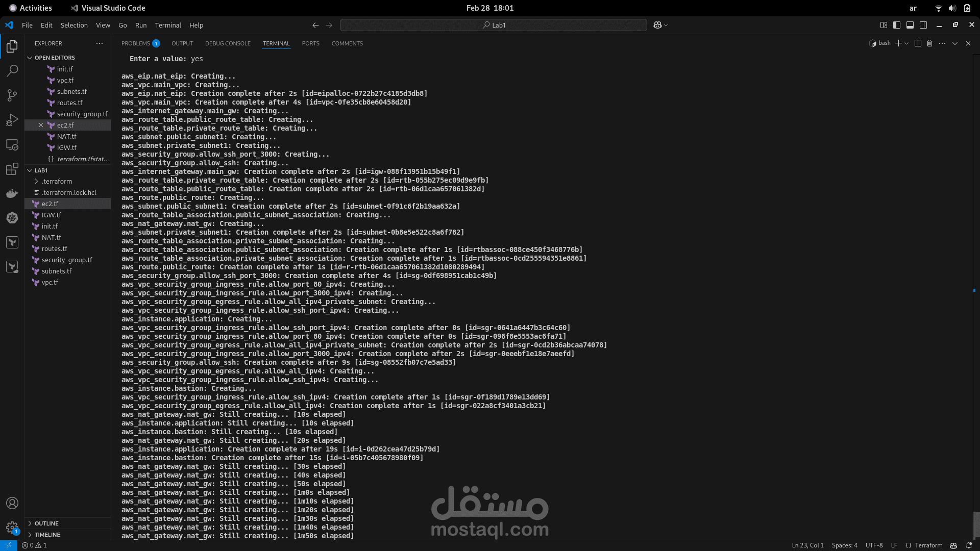Switch to the PROBLEMS tab
This screenshot has height=551, width=980.
click(140, 43)
